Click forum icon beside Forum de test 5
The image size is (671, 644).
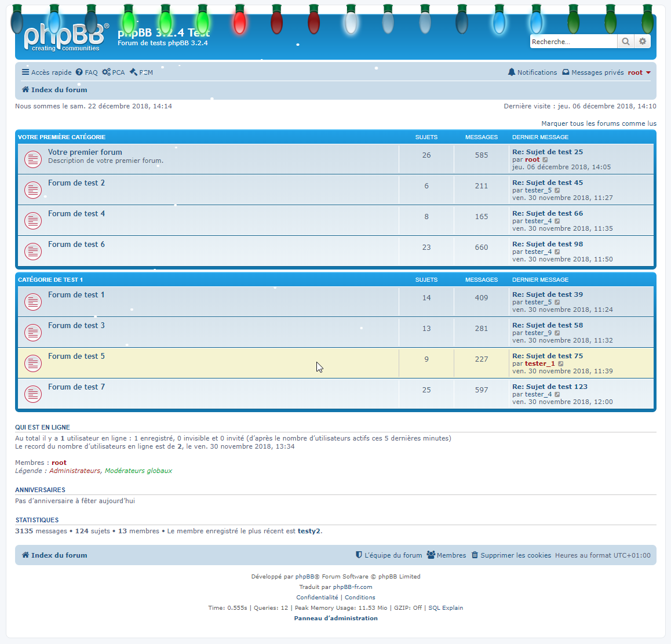pyautogui.click(x=33, y=363)
